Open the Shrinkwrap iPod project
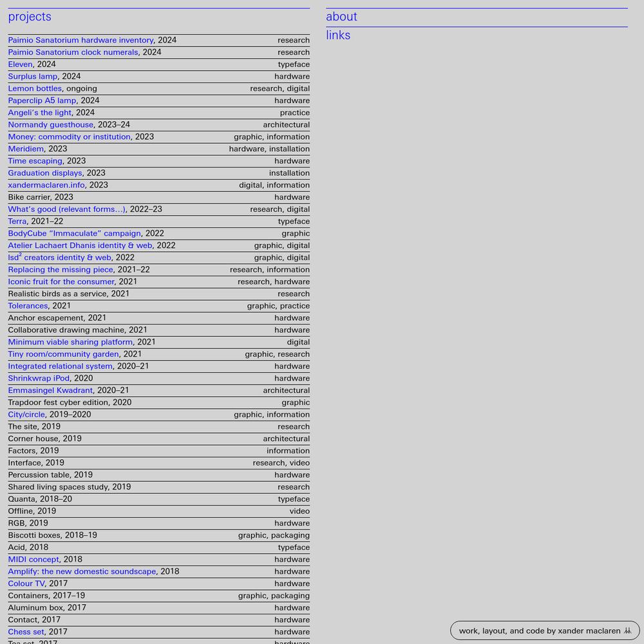 pyautogui.click(x=39, y=378)
